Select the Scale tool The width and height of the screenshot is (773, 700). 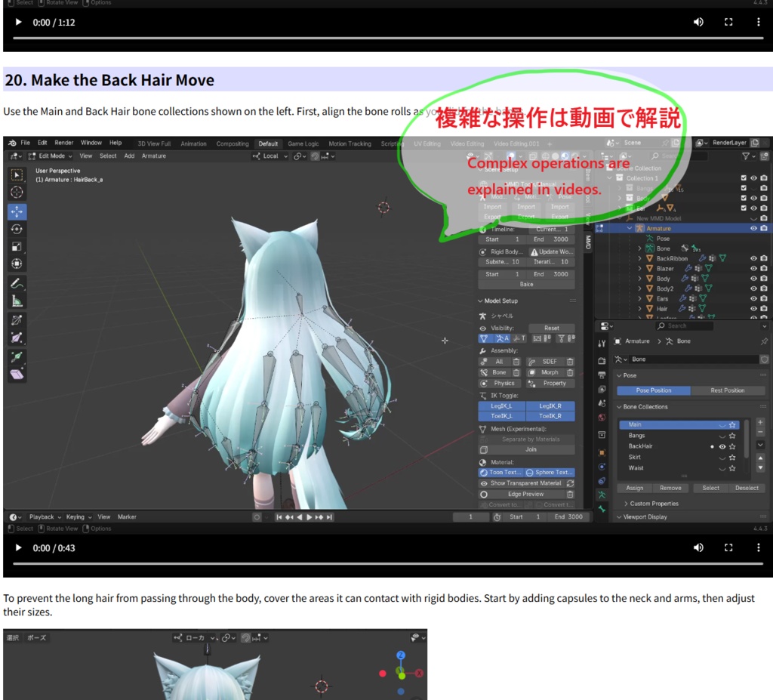tap(17, 246)
